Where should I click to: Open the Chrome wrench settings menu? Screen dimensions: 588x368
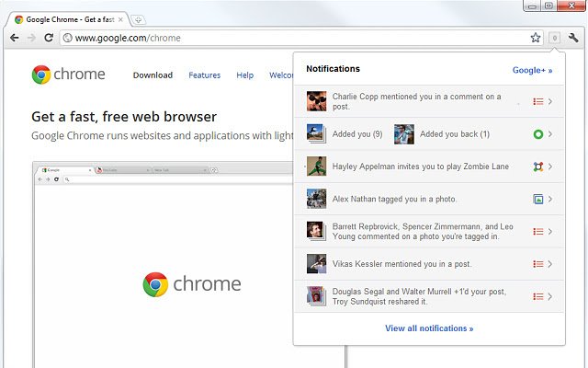573,38
